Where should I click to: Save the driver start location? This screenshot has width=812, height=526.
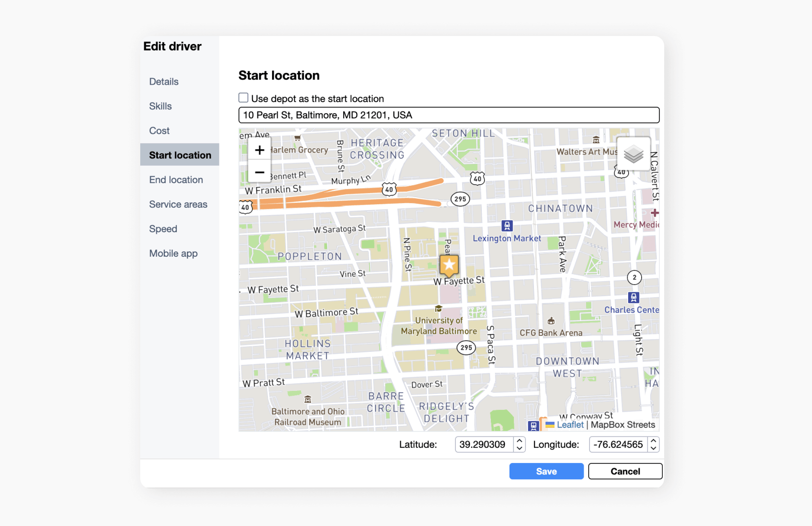pyautogui.click(x=546, y=471)
